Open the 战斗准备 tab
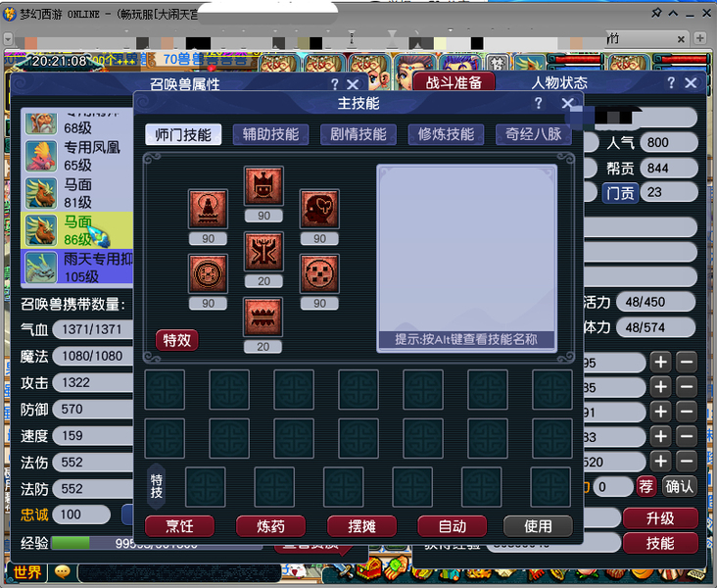 pyautogui.click(x=454, y=82)
